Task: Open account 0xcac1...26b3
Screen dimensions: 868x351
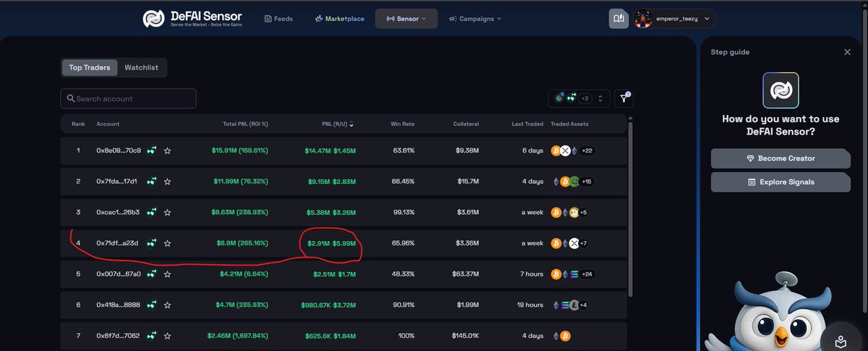Action: click(x=118, y=212)
